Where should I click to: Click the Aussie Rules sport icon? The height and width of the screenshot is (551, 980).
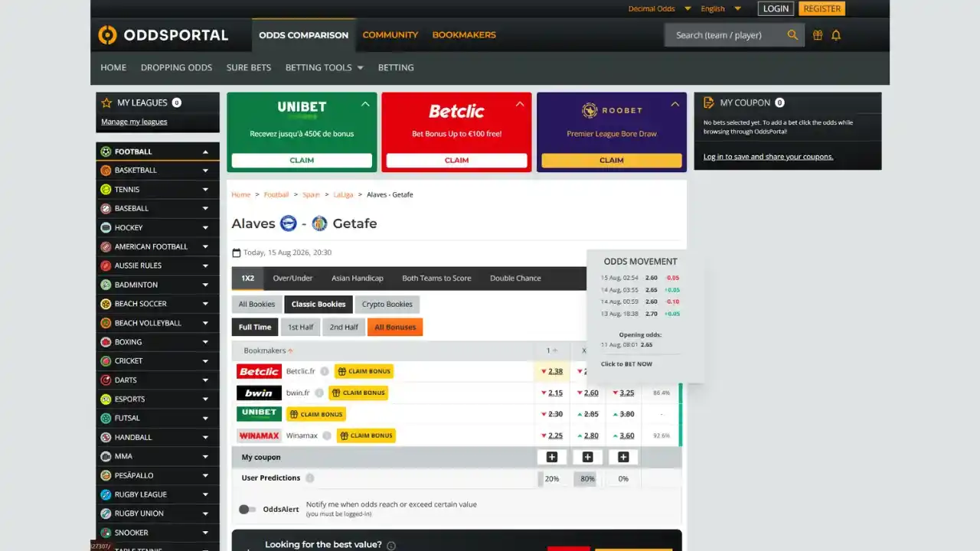[106, 266]
